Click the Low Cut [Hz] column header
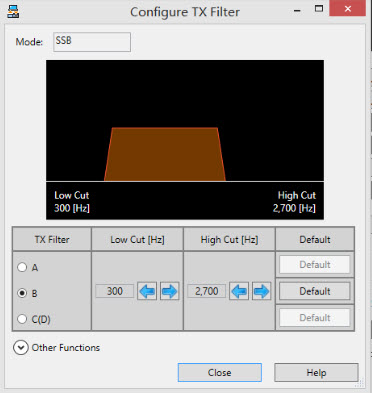 click(x=137, y=239)
